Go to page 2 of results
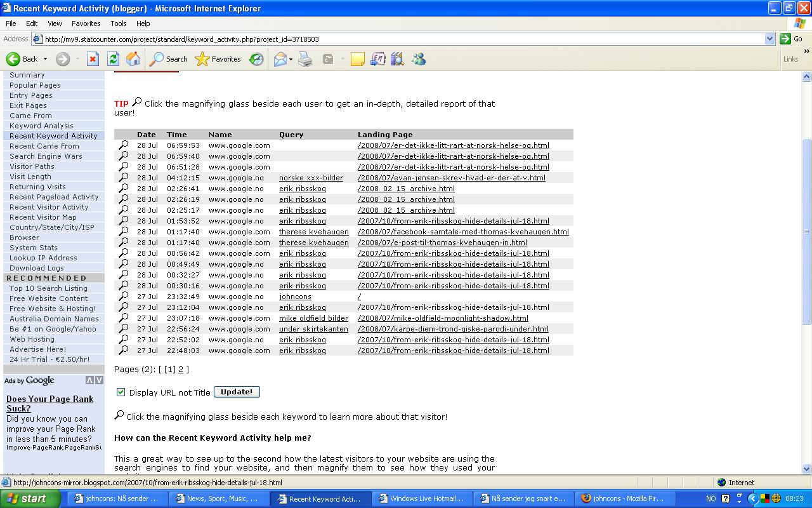 click(x=181, y=369)
